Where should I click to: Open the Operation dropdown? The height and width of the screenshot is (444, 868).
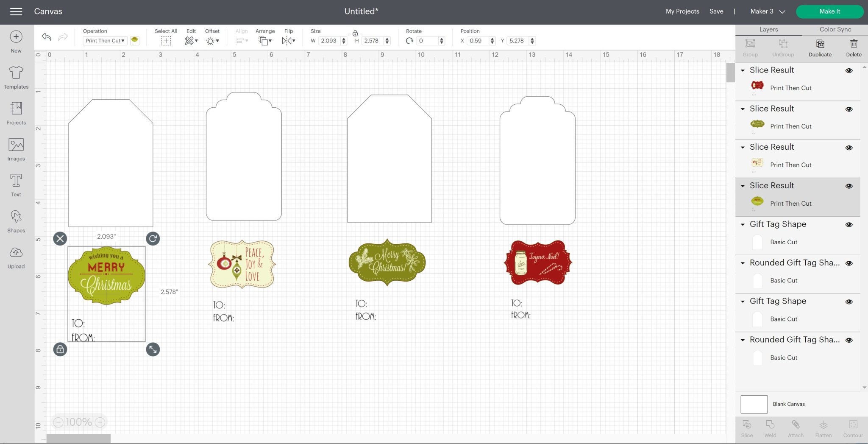click(x=104, y=40)
